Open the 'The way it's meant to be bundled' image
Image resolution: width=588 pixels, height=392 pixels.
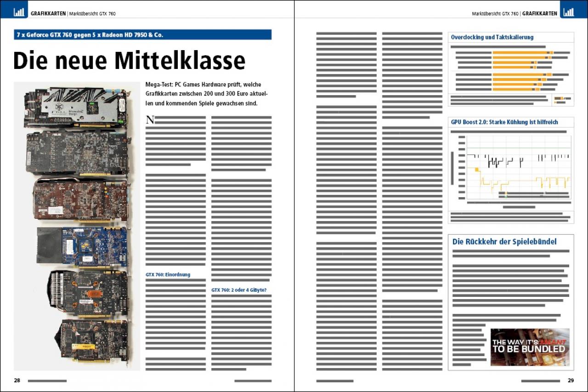(530, 347)
